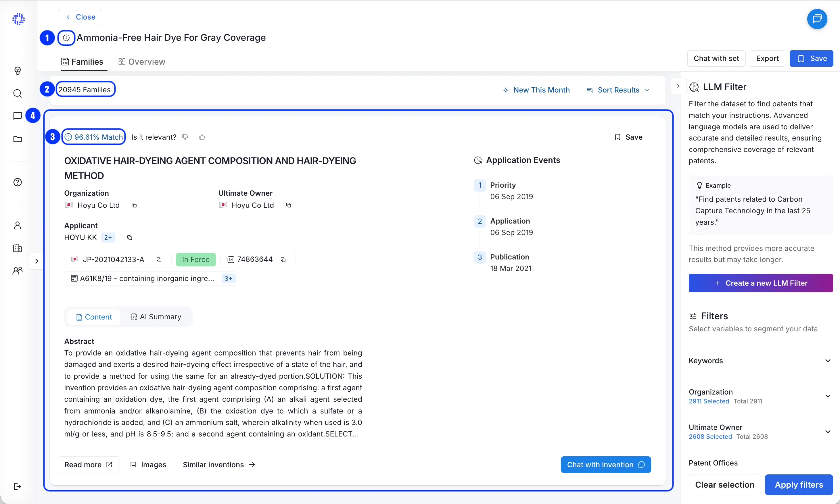840x504 pixels.
Task: Copy the Hoyu Co Ltd organization name
Action: point(134,205)
